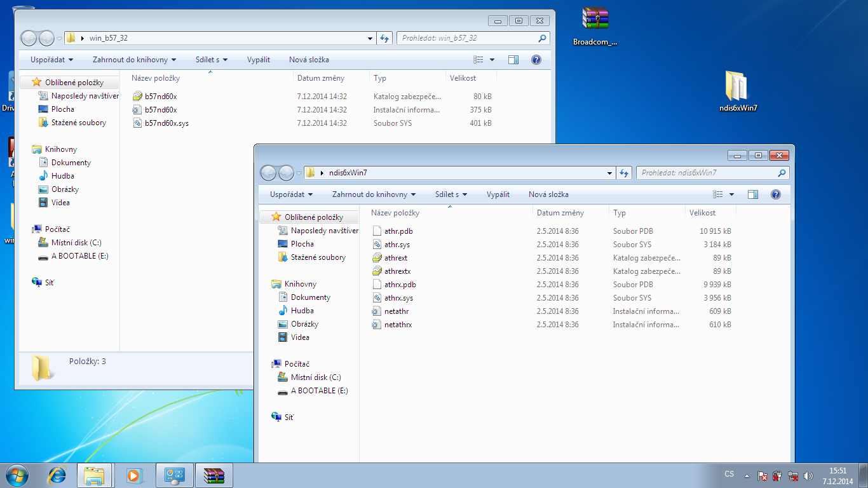Open the ndis6xWin7 desktop folder icon
The width and height of the screenshot is (868, 488).
click(734, 87)
